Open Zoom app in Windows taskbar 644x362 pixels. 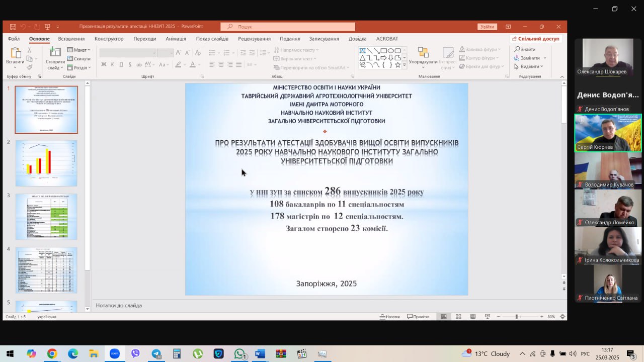tap(114, 353)
